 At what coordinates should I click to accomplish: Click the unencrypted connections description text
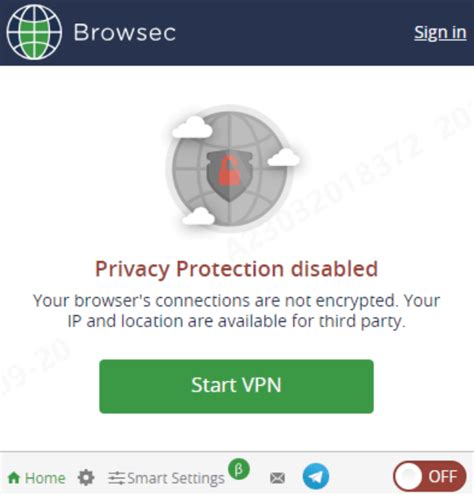pos(237,311)
